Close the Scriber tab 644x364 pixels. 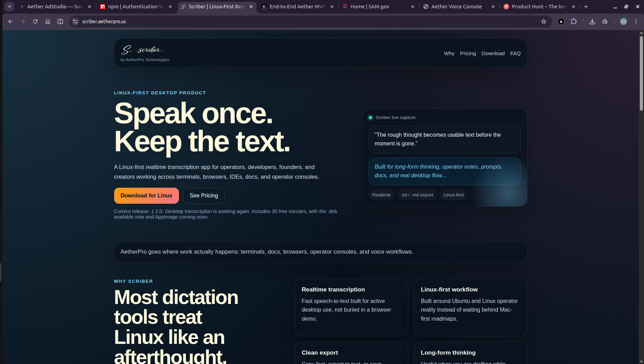pos(251,7)
